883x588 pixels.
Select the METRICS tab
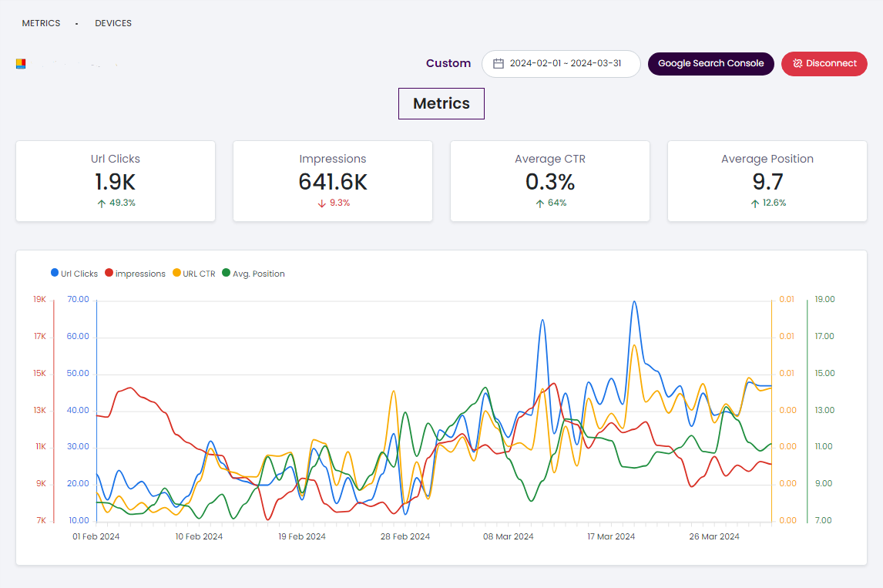tap(41, 23)
